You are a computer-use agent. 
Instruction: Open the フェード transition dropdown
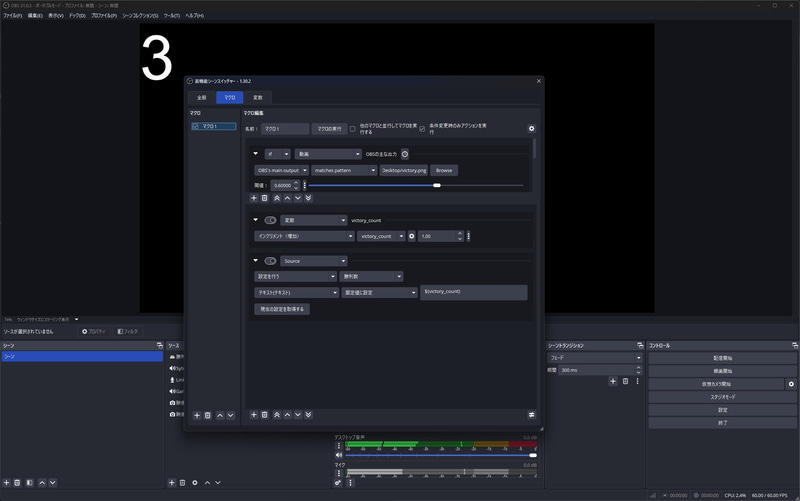pyautogui.click(x=594, y=358)
